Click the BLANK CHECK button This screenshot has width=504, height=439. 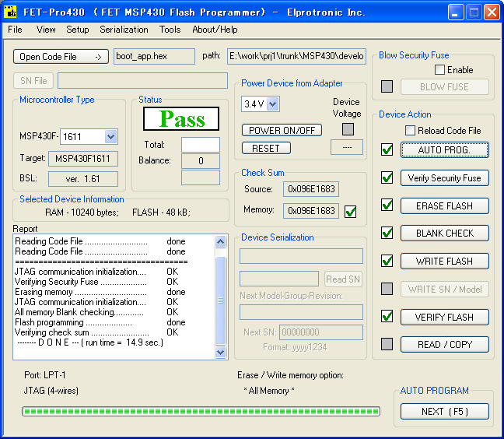point(445,234)
